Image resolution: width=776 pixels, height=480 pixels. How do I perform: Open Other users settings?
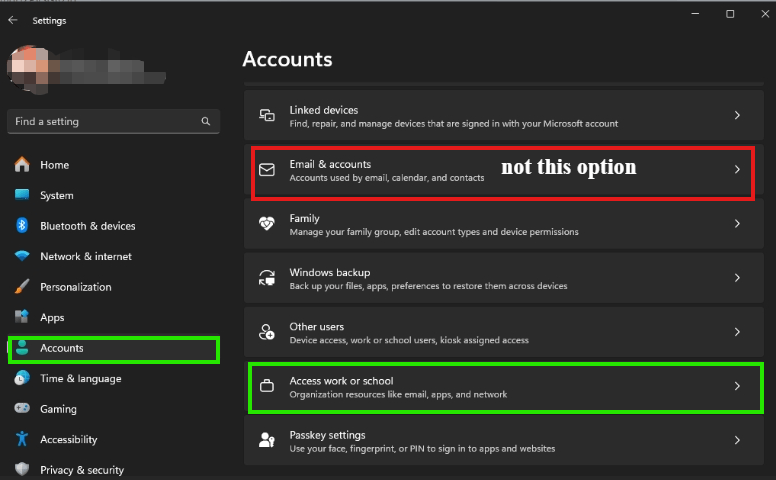tap(504, 332)
